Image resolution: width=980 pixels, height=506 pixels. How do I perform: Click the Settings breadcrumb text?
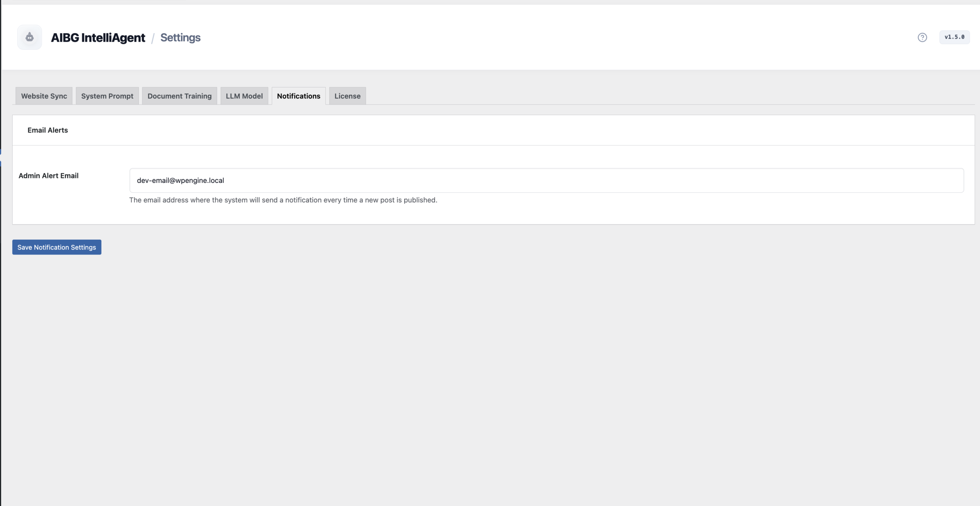pos(180,38)
